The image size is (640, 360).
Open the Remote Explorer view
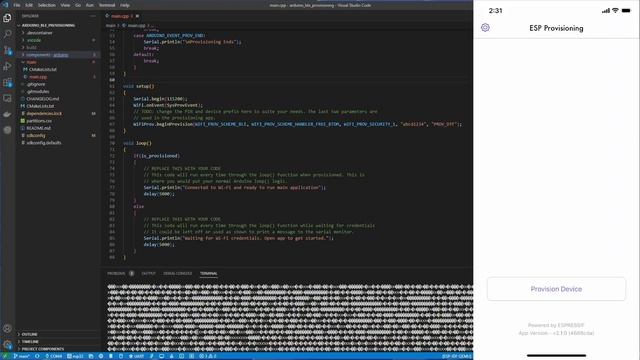pyautogui.click(x=7, y=98)
